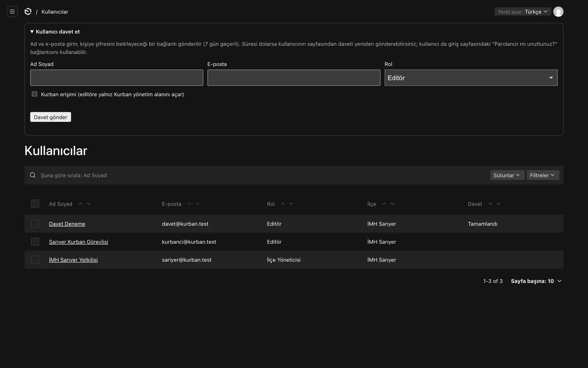Click the Davet gönder button

(x=50, y=117)
